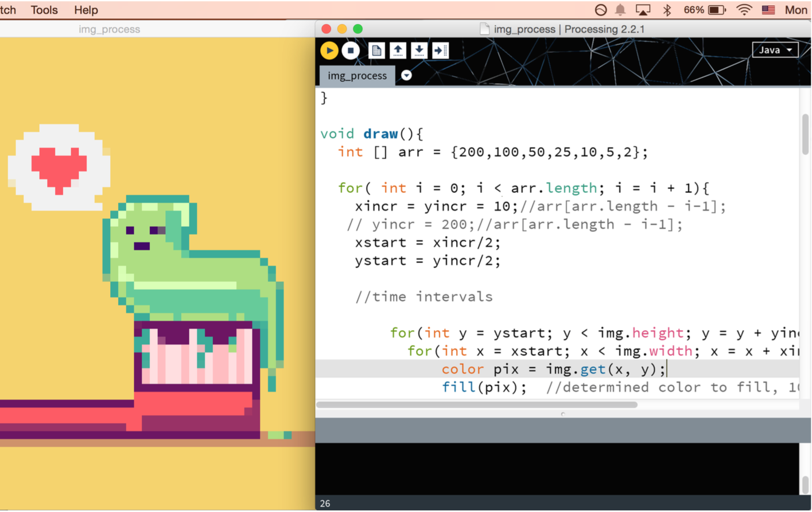812x512 pixels.
Task: Open the Java mode dropdown
Action: click(x=775, y=50)
